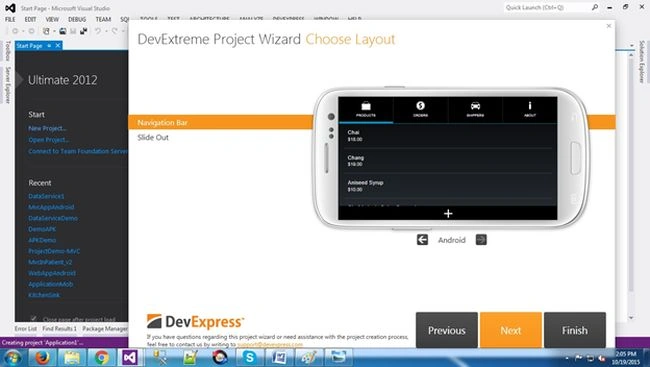Open the VIEW menu
The width and height of the screenshot is (650, 367).
[x=52, y=19]
